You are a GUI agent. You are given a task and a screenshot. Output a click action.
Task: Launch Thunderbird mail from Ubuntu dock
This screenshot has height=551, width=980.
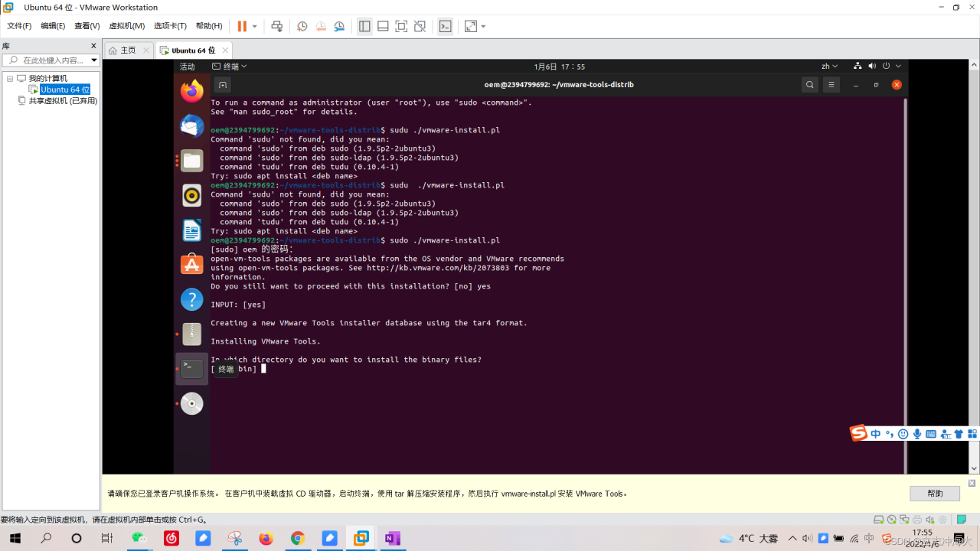click(x=192, y=126)
